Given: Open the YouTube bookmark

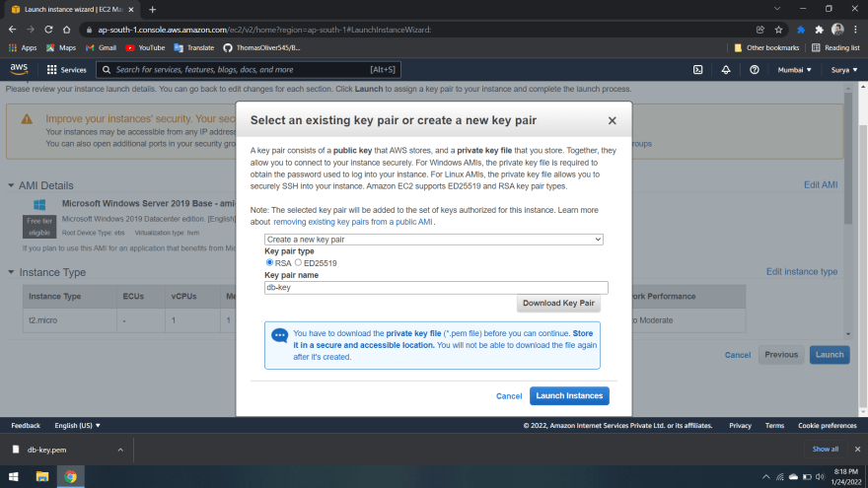Looking at the screenshot, I should 145,47.
